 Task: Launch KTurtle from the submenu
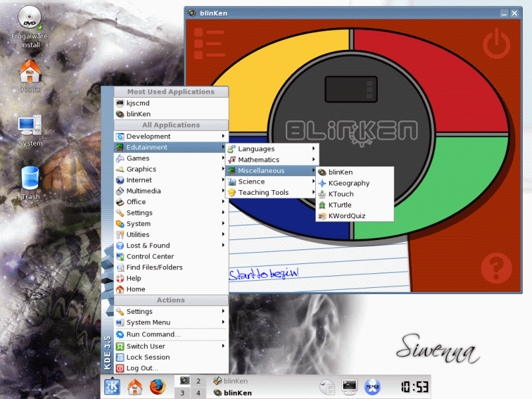355,205
